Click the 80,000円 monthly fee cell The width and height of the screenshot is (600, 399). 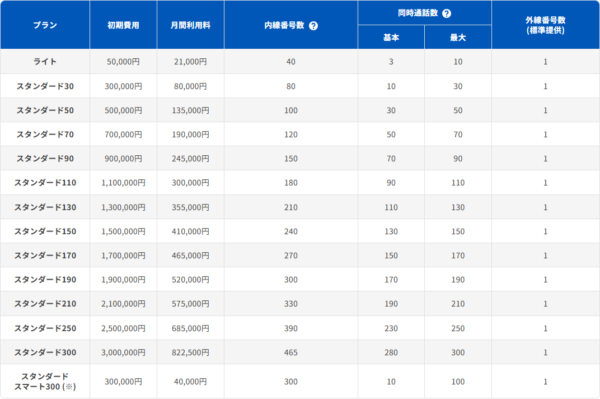[191, 86]
